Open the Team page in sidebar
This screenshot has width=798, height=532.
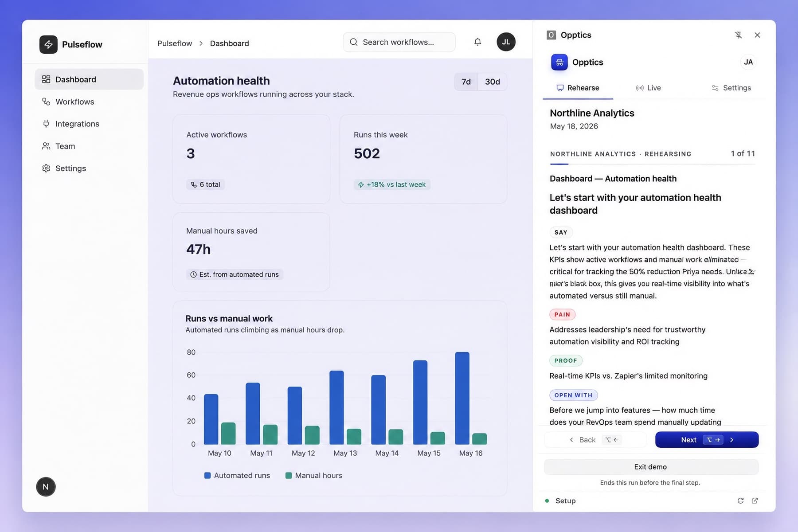pyautogui.click(x=89, y=146)
